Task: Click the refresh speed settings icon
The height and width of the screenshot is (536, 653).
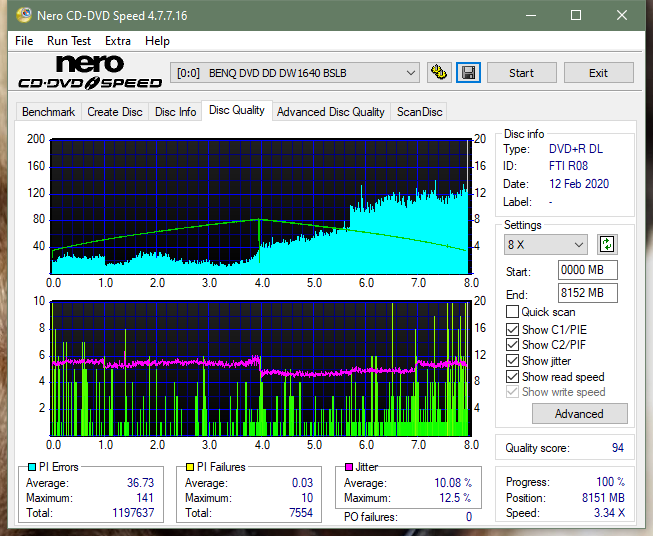Action: (607, 244)
